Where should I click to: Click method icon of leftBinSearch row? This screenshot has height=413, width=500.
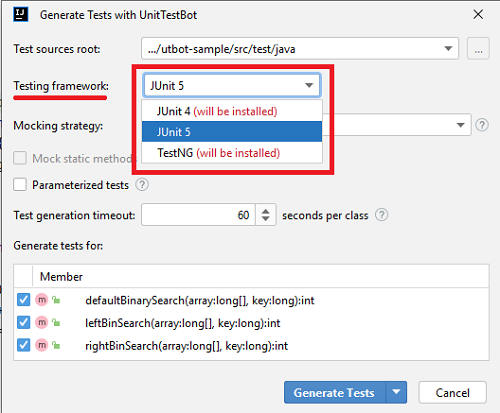coord(42,323)
